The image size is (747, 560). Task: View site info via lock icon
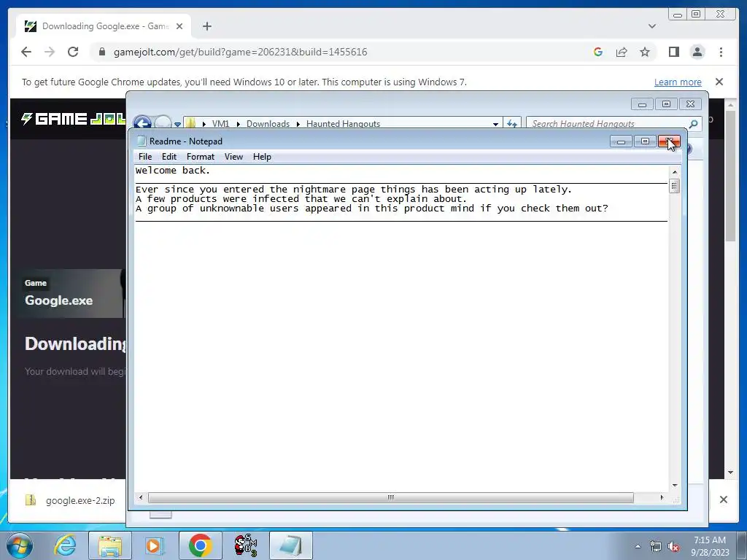tap(101, 52)
